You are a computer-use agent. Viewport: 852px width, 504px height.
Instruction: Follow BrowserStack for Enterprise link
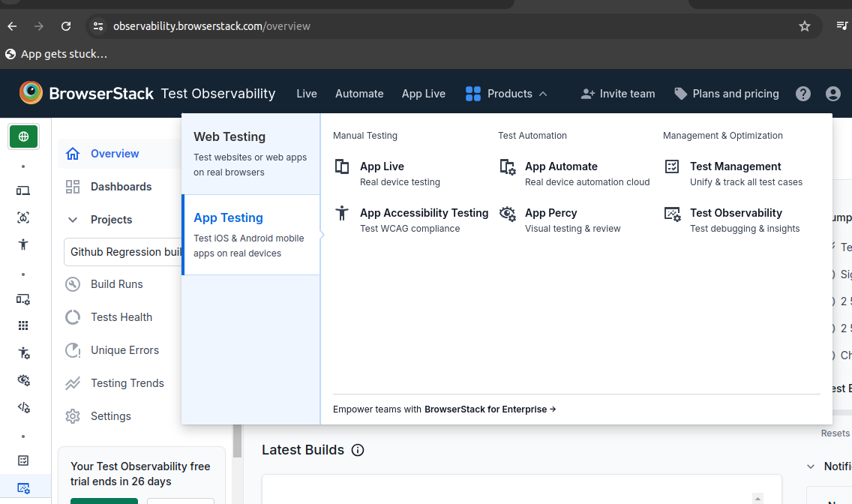tap(490, 409)
